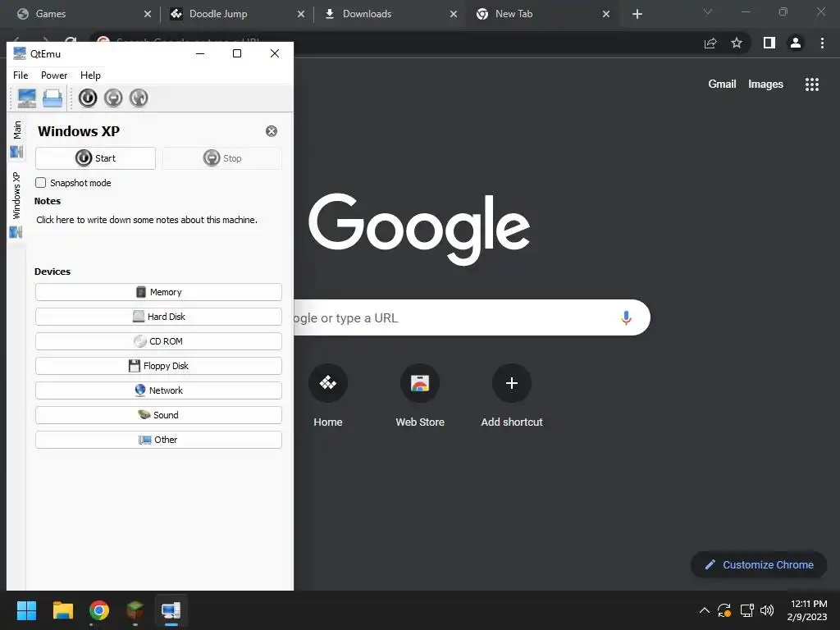The image size is (840, 630).
Task: Start voice search with microphone icon
Action: [x=626, y=317]
